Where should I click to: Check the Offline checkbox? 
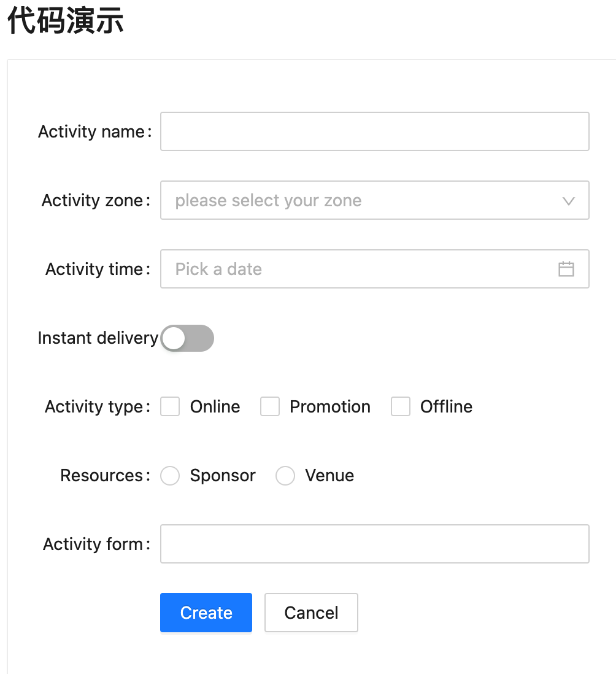pyautogui.click(x=401, y=406)
